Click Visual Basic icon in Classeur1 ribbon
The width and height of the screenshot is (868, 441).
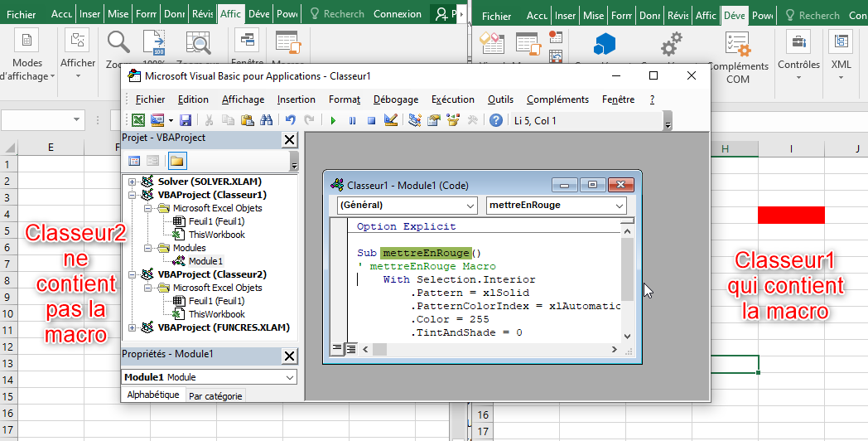(x=492, y=43)
